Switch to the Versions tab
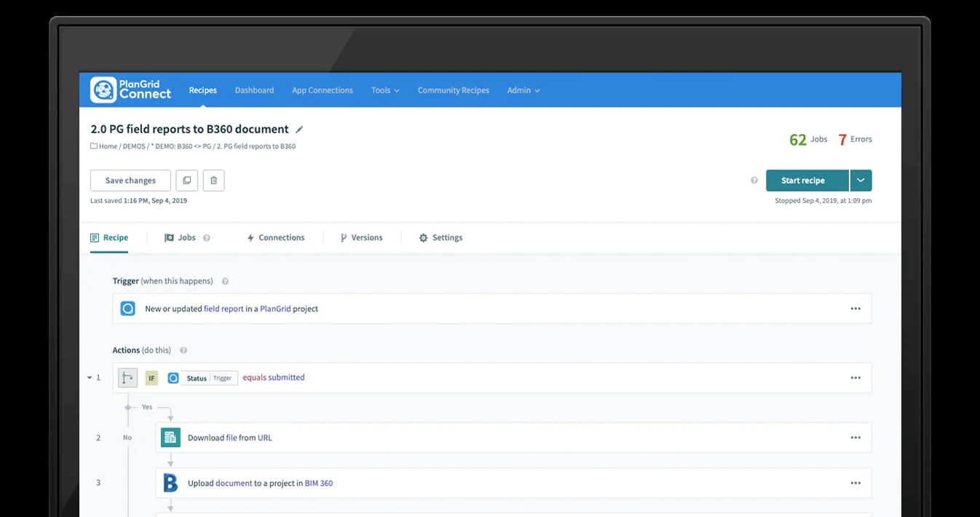The image size is (980, 517). (361, 238)
